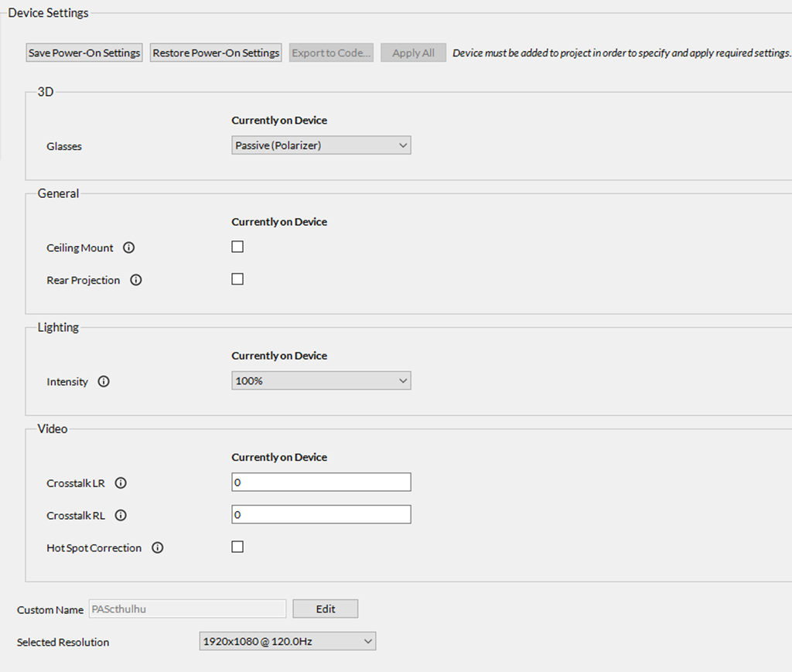792x672 pixels.
Task: Click the Edit button beside Custom Name
Action: tap(326, 609)
